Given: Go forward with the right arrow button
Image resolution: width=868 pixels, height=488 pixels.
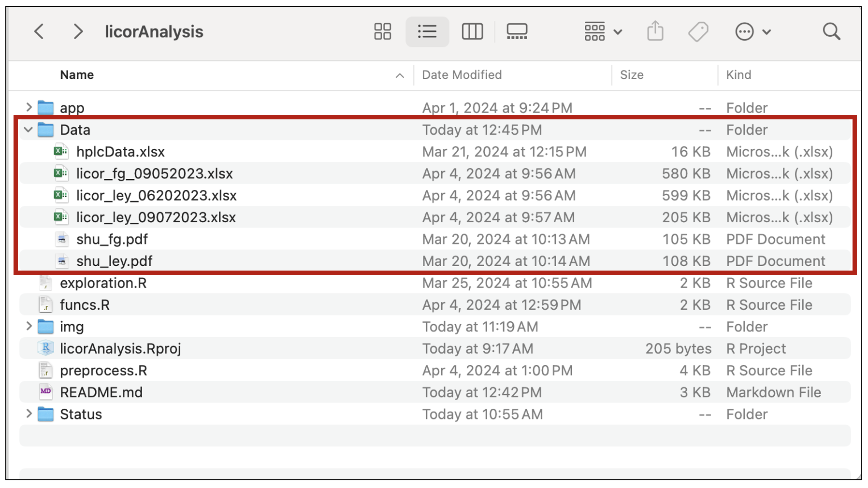Looking at the screenshot, I should [x=78, y=32].
